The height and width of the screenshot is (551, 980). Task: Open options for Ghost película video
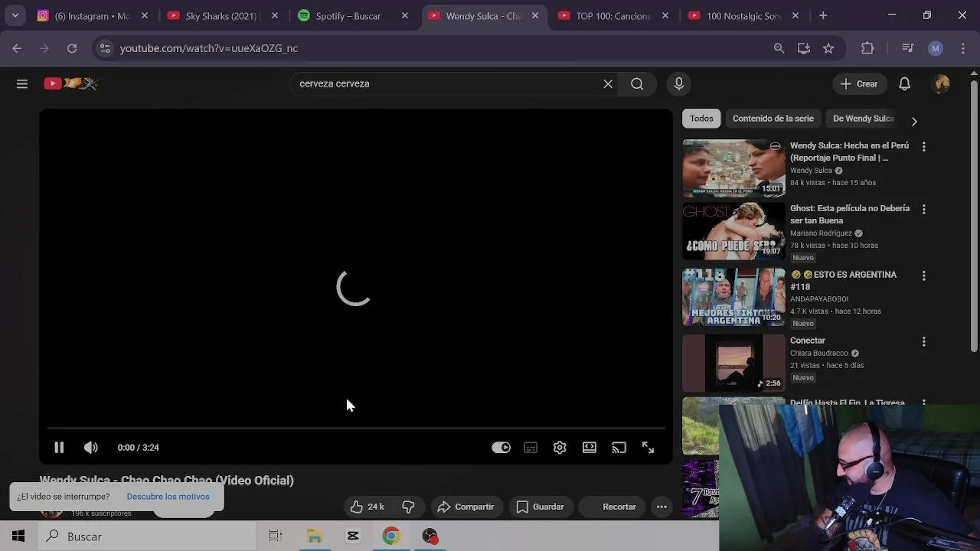point(923,209)
